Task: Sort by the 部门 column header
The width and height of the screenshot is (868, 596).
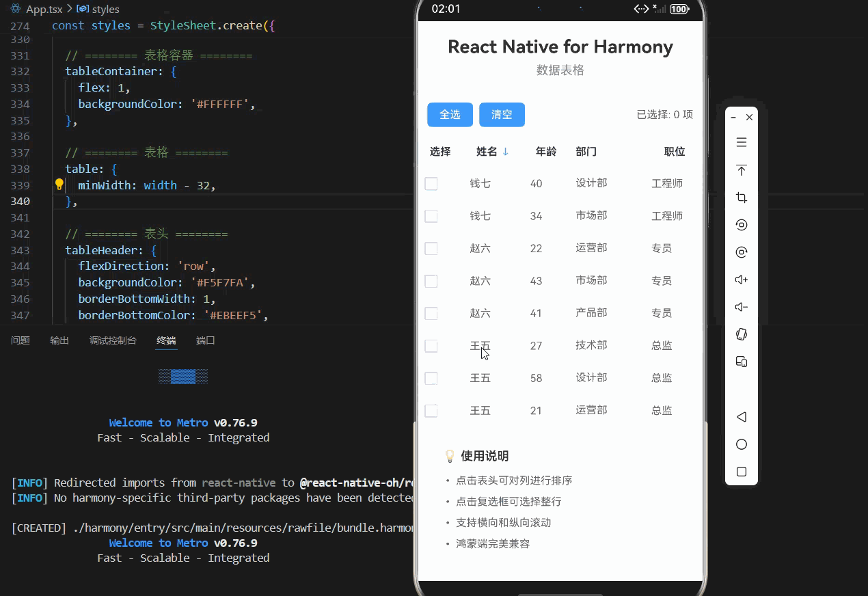Action: click(586, 152)
